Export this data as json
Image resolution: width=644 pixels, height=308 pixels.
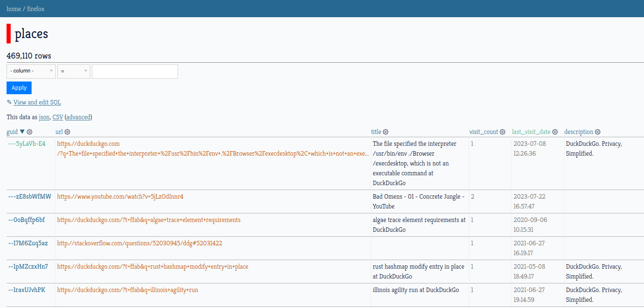(x=44, y=117)
